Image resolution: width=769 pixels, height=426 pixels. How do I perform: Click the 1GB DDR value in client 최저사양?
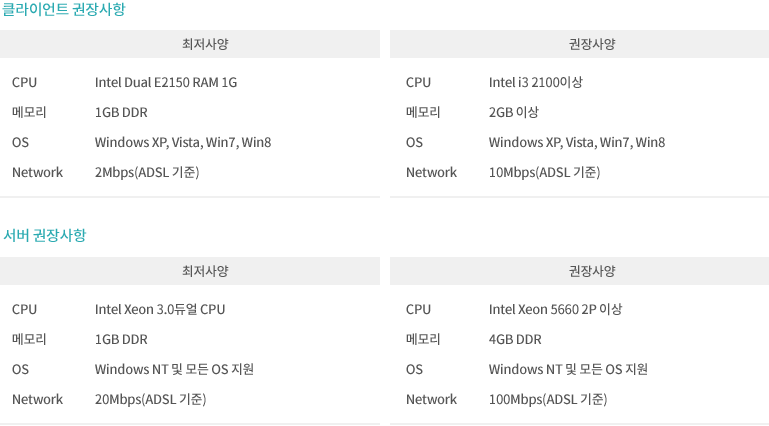pos(121,112)
